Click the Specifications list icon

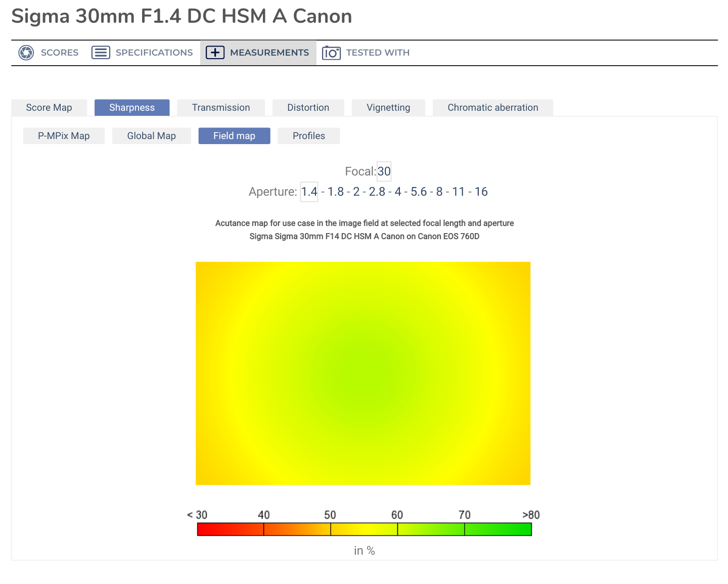101,53
